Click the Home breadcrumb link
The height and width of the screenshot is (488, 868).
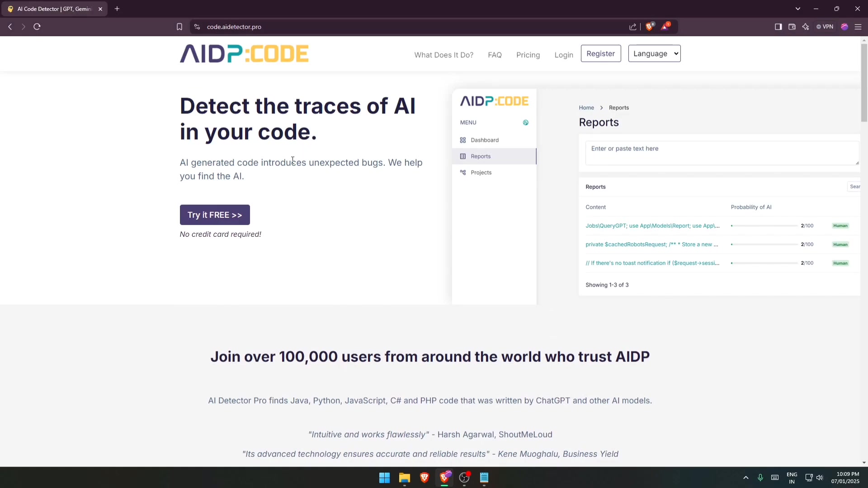click(x=586, y=108)
